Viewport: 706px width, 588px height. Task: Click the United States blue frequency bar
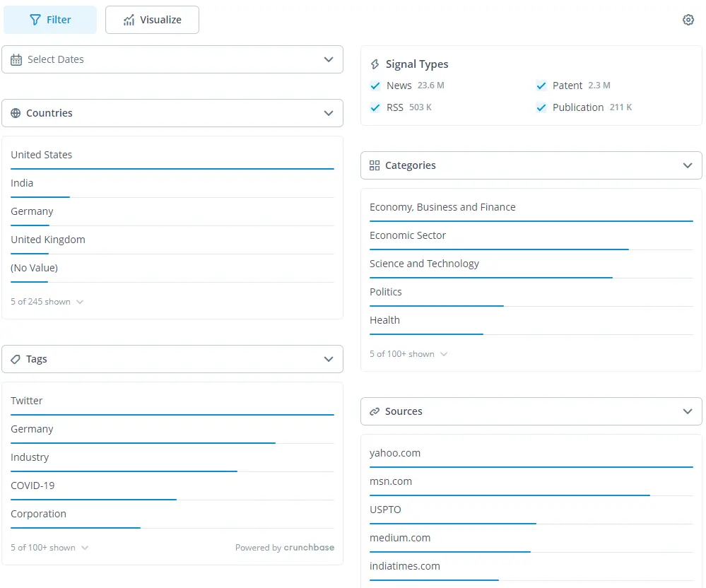(172, 169)
